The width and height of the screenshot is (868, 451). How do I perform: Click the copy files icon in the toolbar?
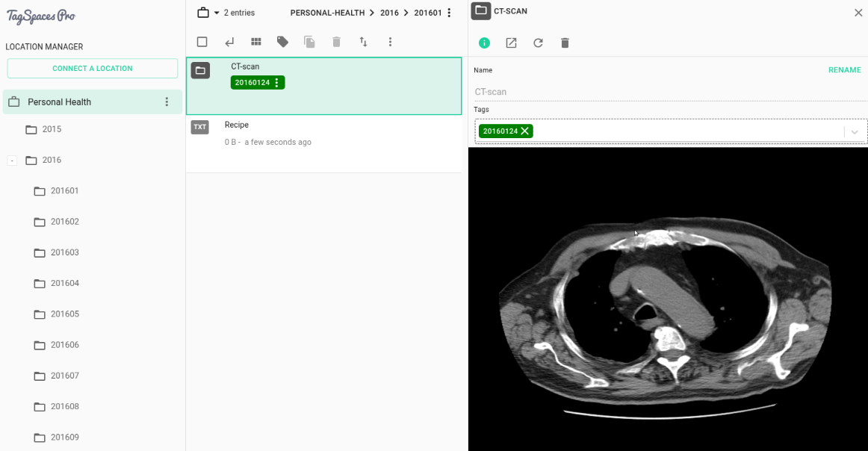[309, 42]
